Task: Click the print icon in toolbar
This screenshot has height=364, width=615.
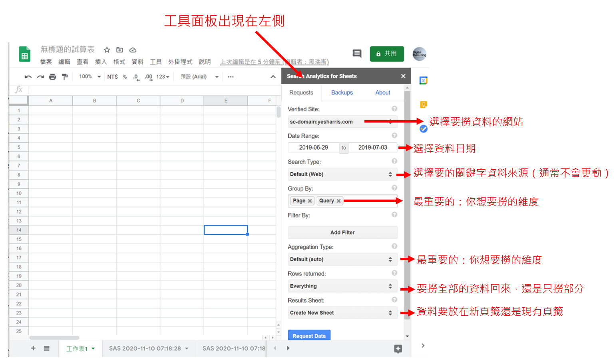Action: [x=52, y=77]
